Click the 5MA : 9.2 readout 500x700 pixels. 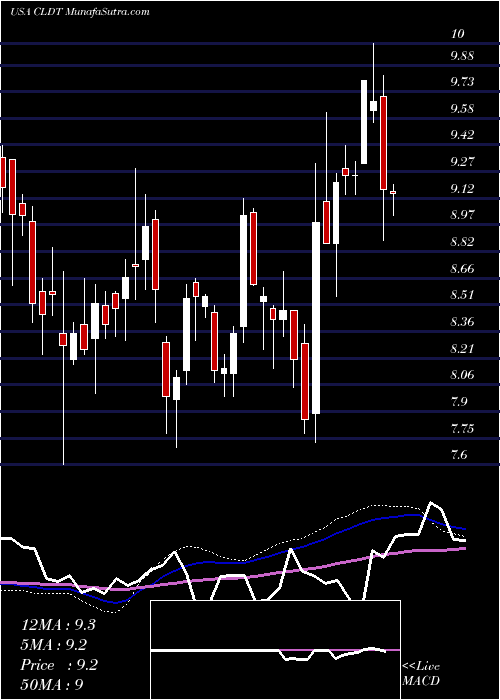click(54, 645)
